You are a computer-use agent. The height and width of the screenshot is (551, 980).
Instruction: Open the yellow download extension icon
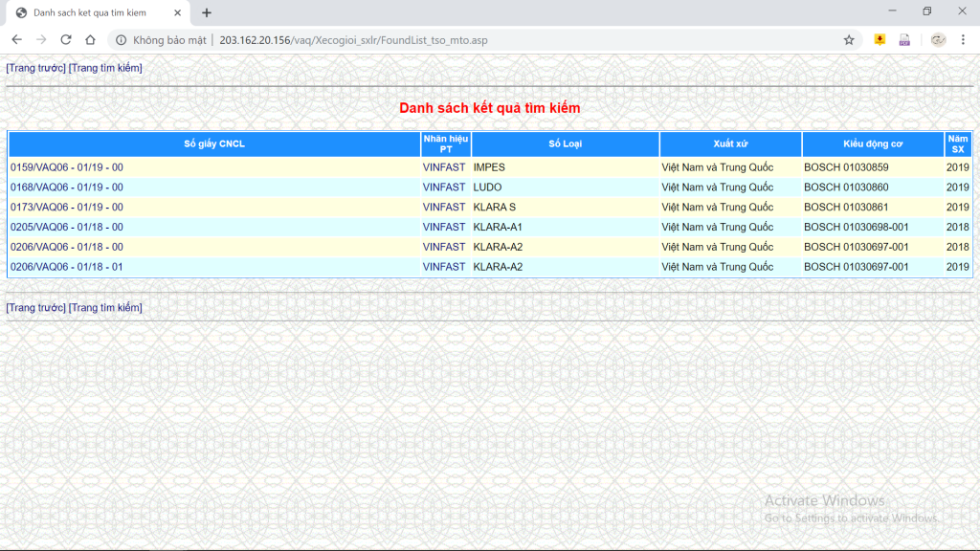pos(880,40)
